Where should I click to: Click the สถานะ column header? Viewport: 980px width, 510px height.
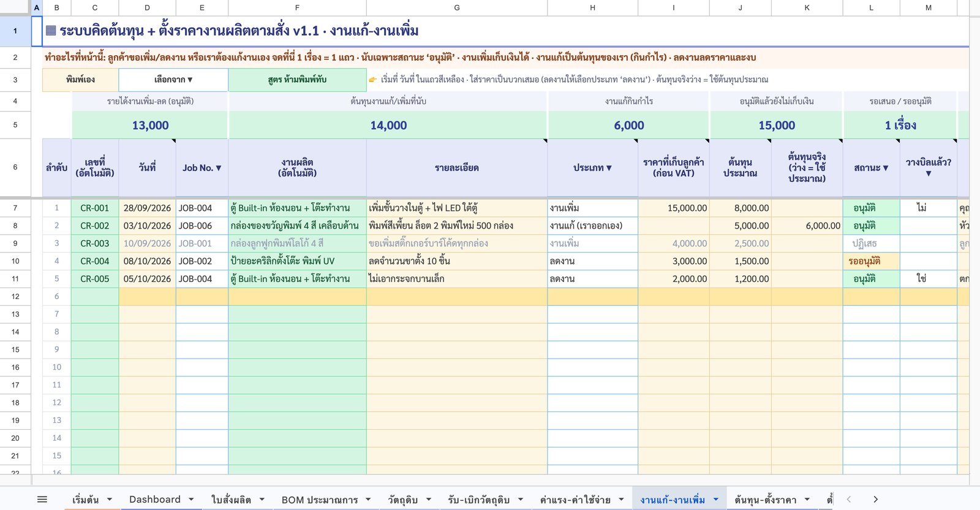[871, 167]
